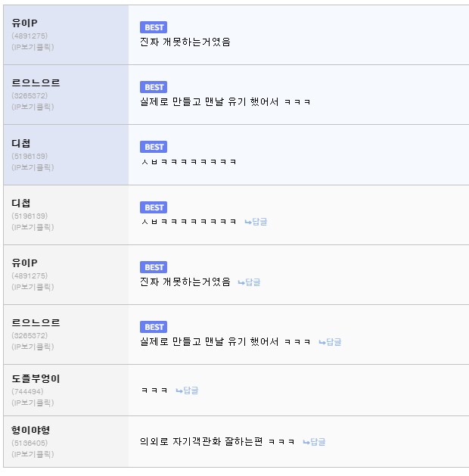Image resolution: width=469 pixels, height=476 pixels.
Task: Click BEST badge on 르으느으르's comment with reply link
Action: click(x=154, y=327)
